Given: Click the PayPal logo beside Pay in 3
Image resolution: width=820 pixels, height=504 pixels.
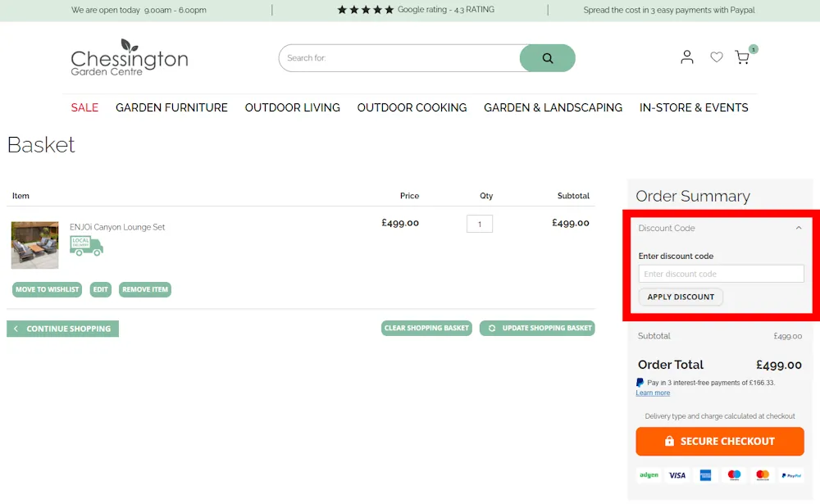Looking at the screenshot, I should pos(640,383).
